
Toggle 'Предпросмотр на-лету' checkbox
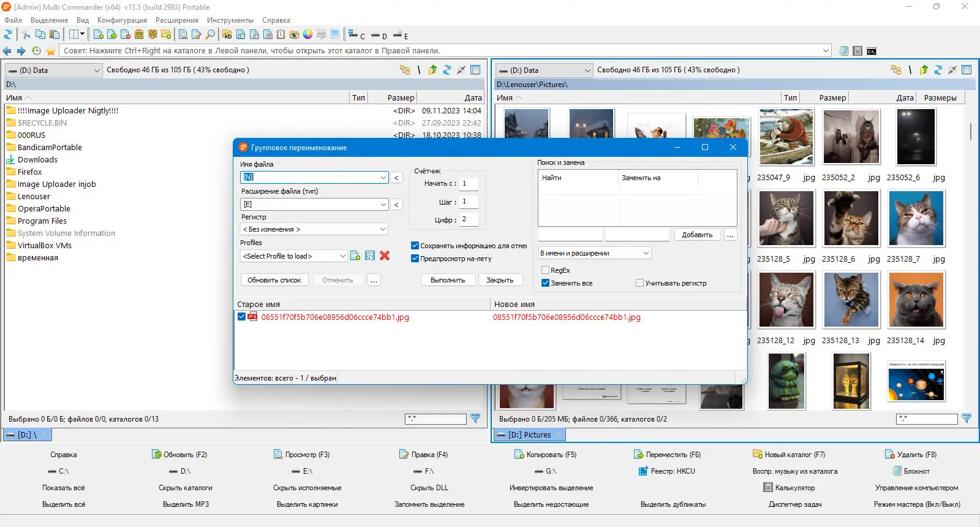(415, 259)
